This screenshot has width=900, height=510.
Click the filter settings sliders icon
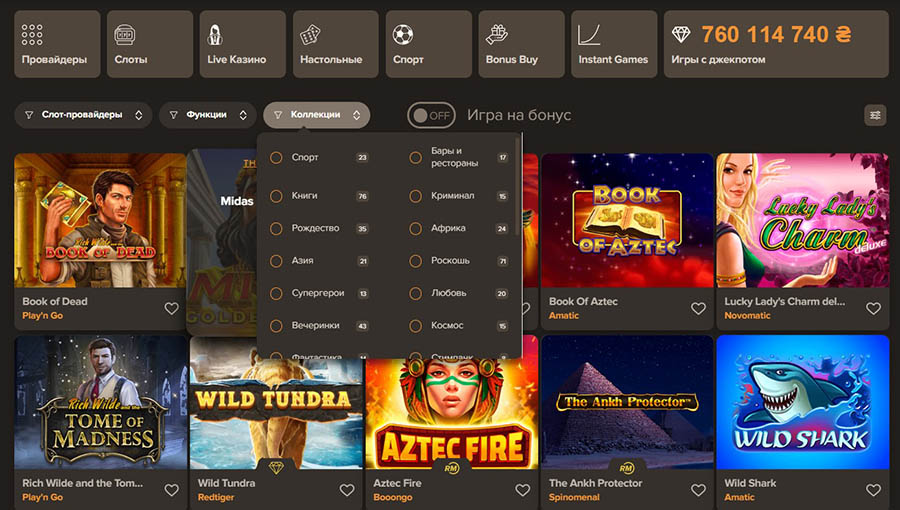click(x=875, y=115)
